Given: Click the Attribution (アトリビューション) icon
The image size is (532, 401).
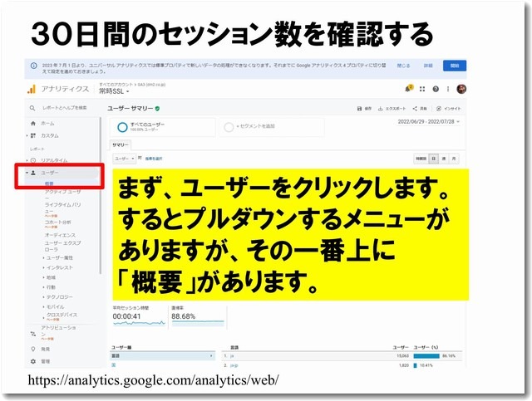Looking at the screenshot, I should pos(33,334).
